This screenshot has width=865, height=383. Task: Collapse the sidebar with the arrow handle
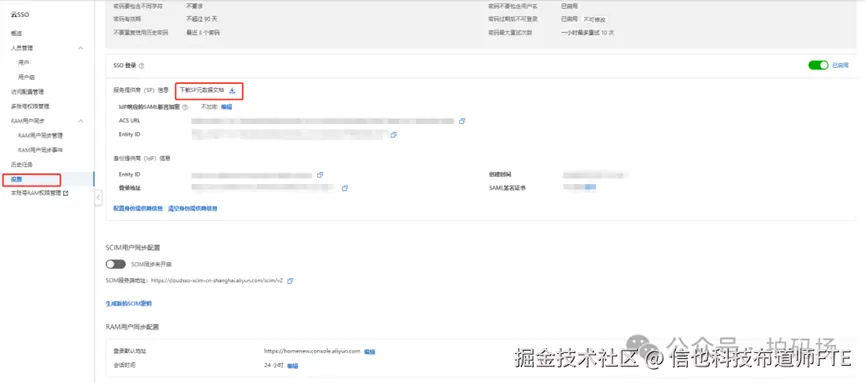98,198
